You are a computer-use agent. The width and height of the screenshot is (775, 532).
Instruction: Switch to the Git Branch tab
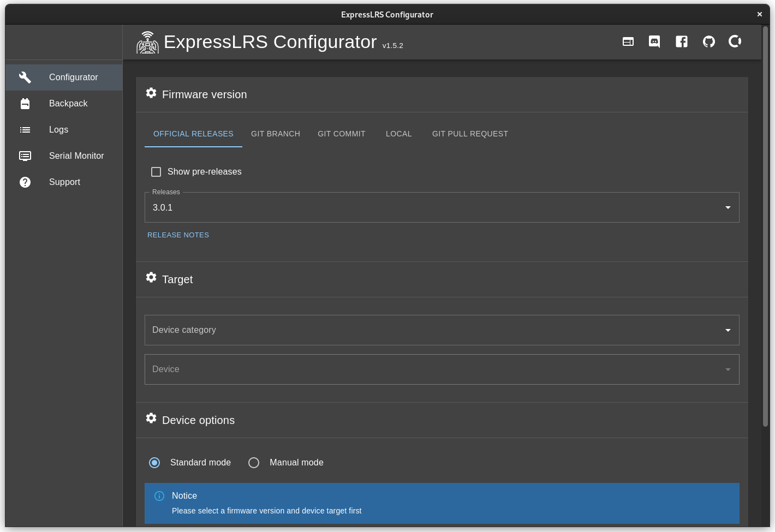[x=276, y=134]
